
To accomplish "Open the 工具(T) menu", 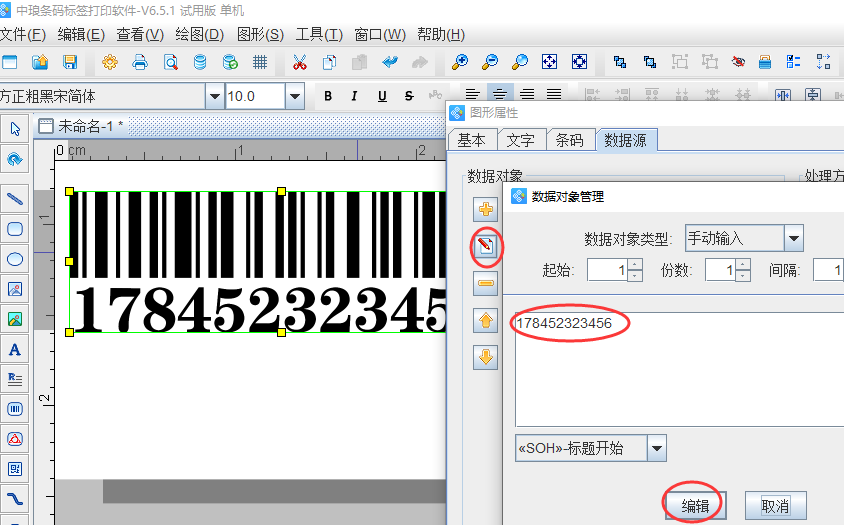I will point(319,34).
